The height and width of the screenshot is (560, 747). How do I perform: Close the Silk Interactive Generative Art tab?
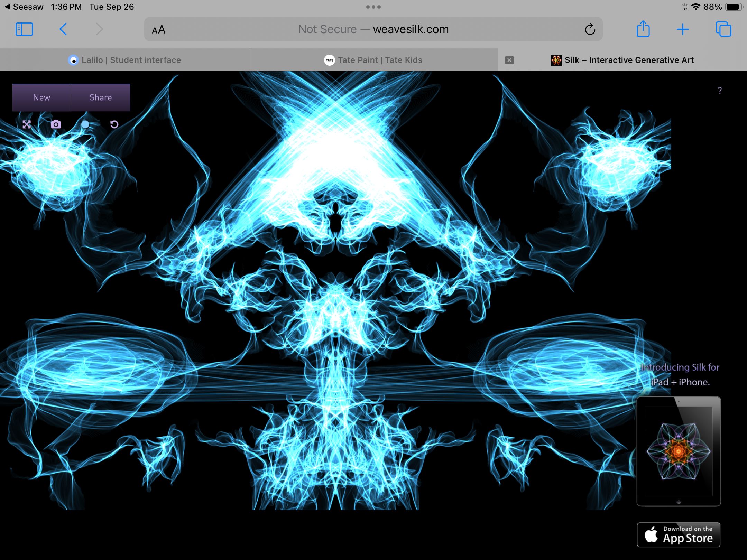pos(509,60)
